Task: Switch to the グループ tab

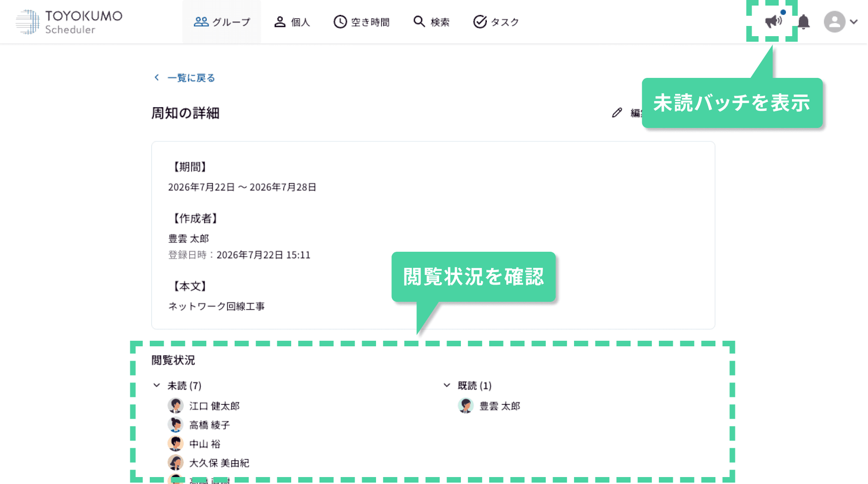Action: [x=222, y=22]
